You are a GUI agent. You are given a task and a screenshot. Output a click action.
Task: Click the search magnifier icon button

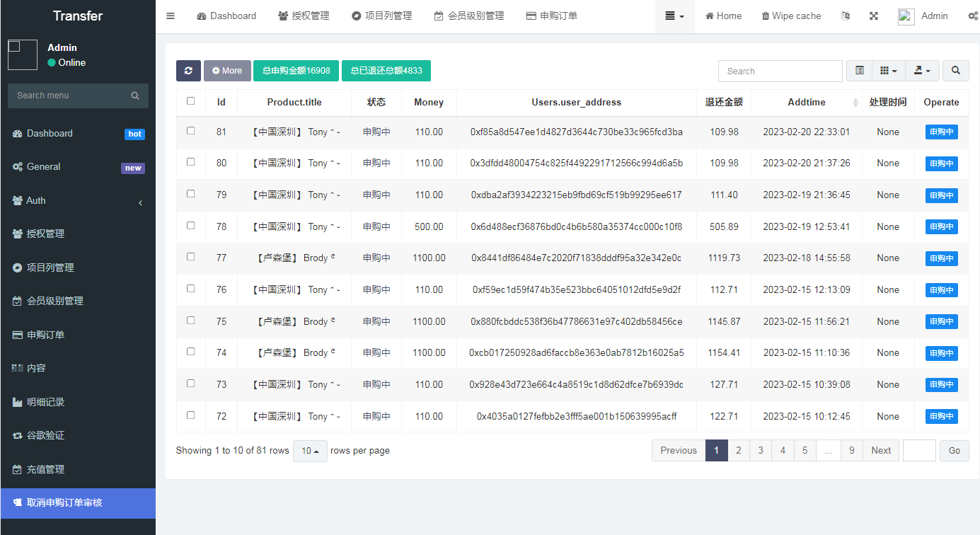955,71
